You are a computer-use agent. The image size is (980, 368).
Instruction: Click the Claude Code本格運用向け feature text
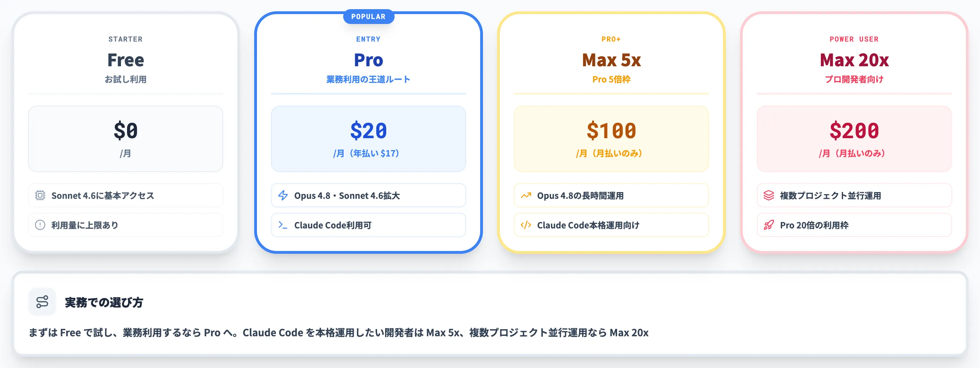pyautogui.click(x=588, y=225)
